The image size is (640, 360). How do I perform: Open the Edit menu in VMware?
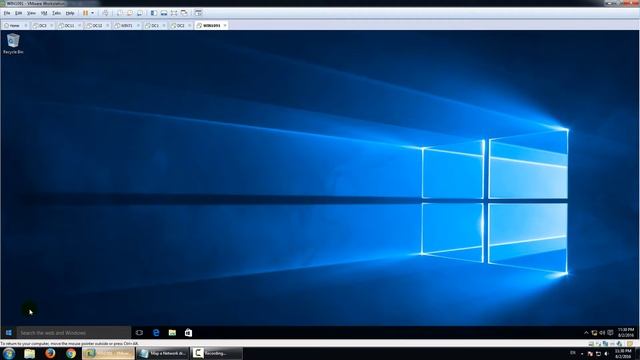(19, 13)
